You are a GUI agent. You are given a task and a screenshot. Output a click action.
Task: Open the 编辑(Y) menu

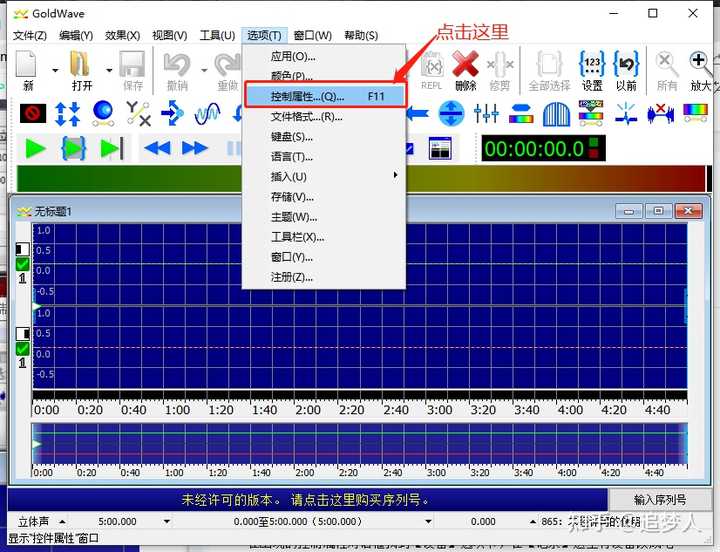click(76, 35)
